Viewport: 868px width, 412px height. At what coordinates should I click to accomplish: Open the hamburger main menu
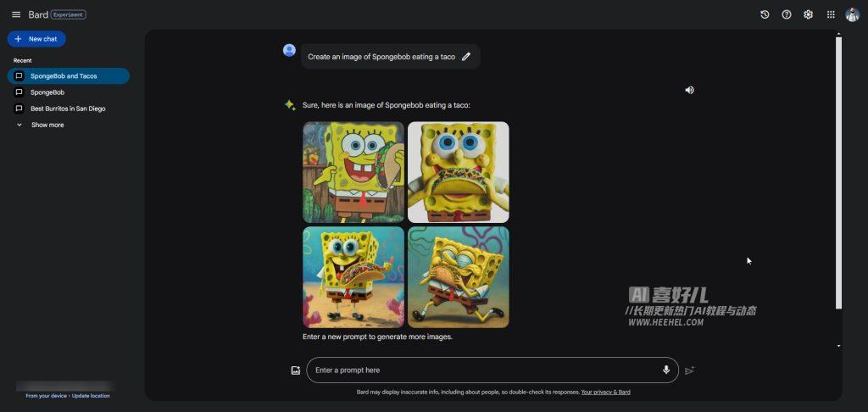[16, 15]
